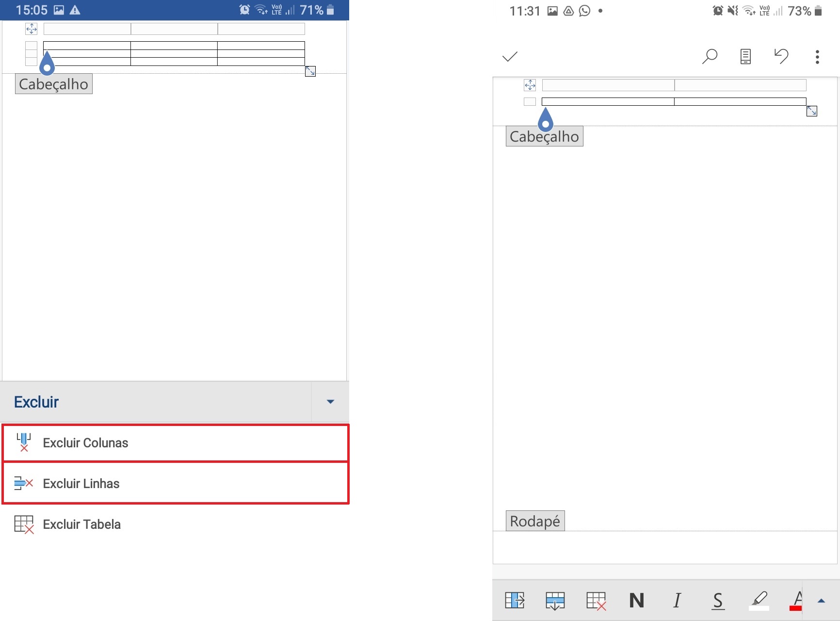Expand the toolbar with the up arrow

(x=821, y=601)
